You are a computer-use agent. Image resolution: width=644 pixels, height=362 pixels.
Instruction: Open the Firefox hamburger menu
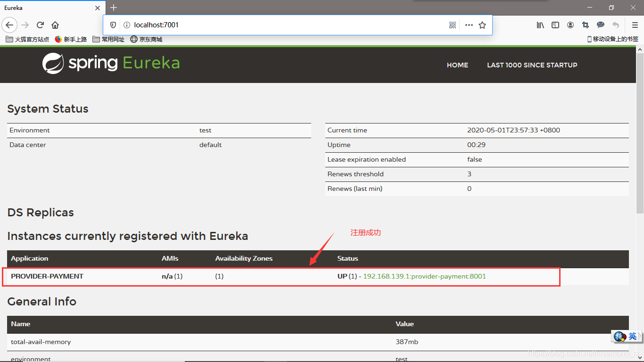635,25
